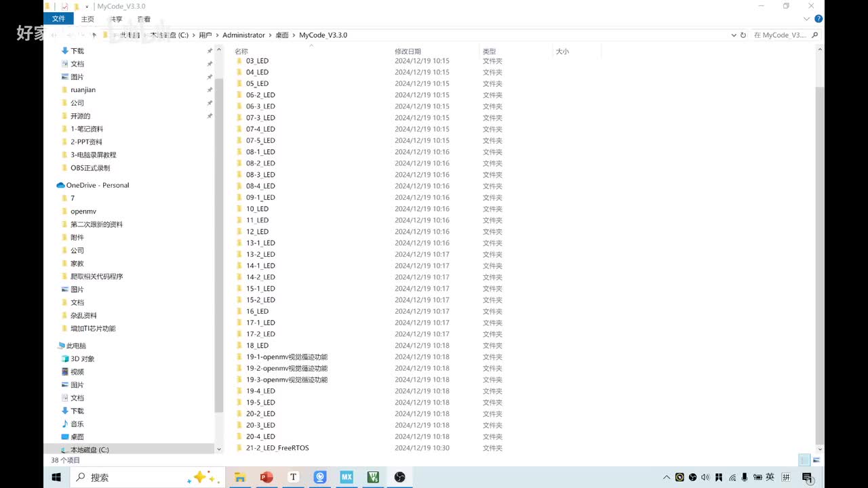Open the volume control in system tray
The width and height of the screenshot is (868, 488).
[705, 477]
